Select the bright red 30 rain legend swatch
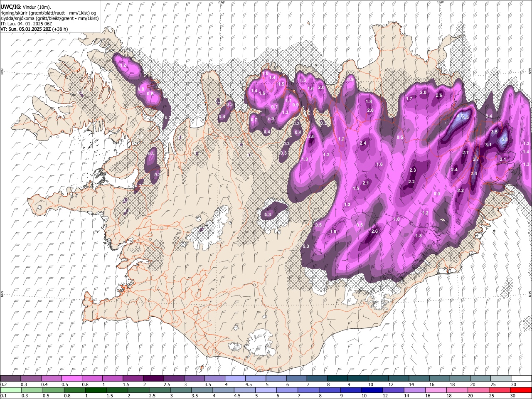 pyautogui.click(x=521, y=390)
